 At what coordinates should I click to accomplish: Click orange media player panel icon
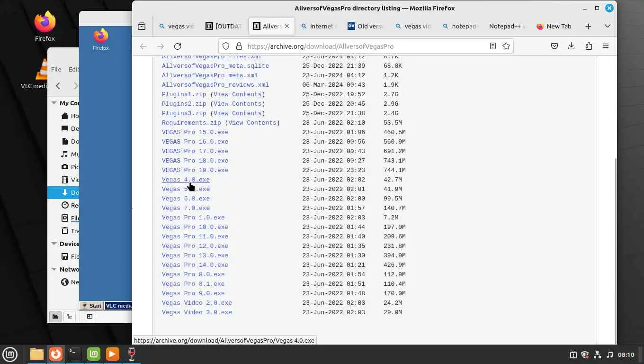click(113, 354)
